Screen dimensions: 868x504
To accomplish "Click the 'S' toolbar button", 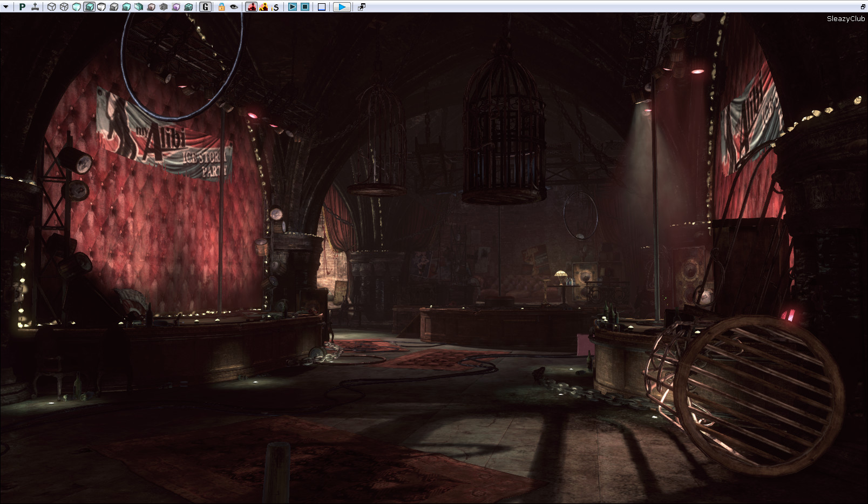I will click(276, 7).
